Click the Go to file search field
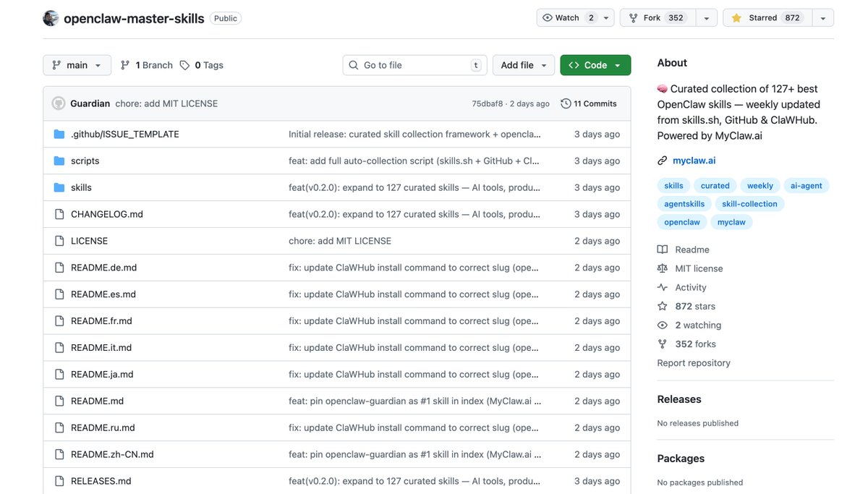 415,65
